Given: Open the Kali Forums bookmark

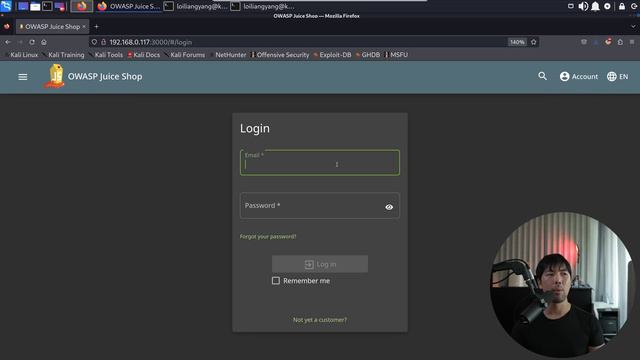Looking at the screenshot, I should coord(185,55).
